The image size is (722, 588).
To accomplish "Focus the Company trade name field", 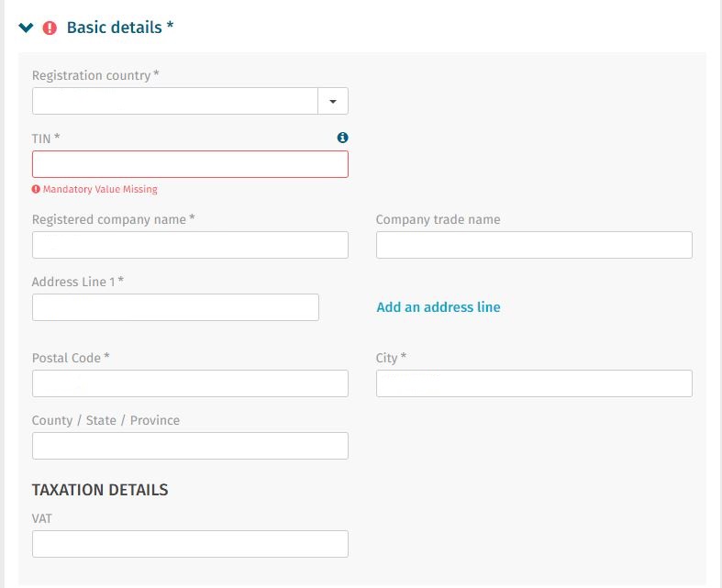I will coord(534,245).
